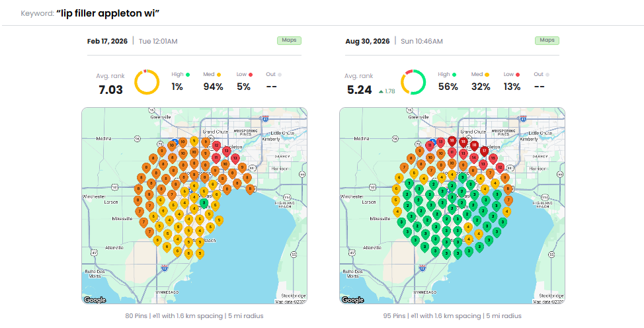Click the Medina label on the Aug 30 map
The image size is (644, 328).
[x=362, y=138]
